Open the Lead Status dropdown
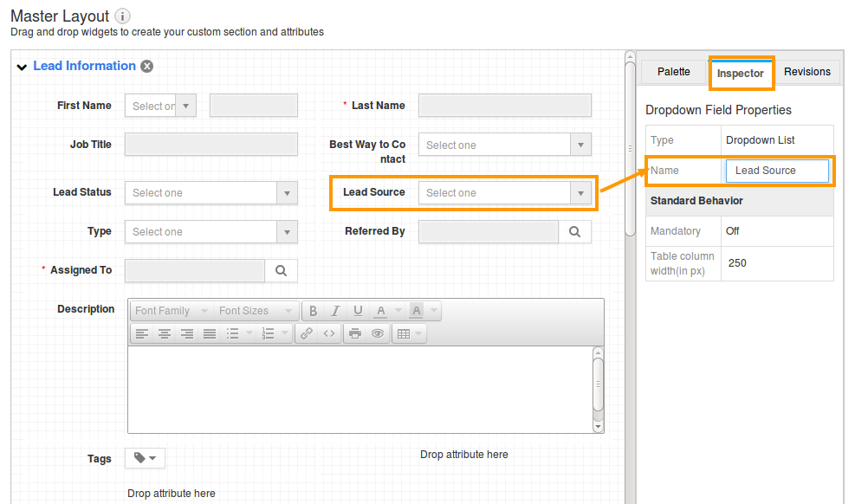Screen dimensions: 855x504 point(287,192)
